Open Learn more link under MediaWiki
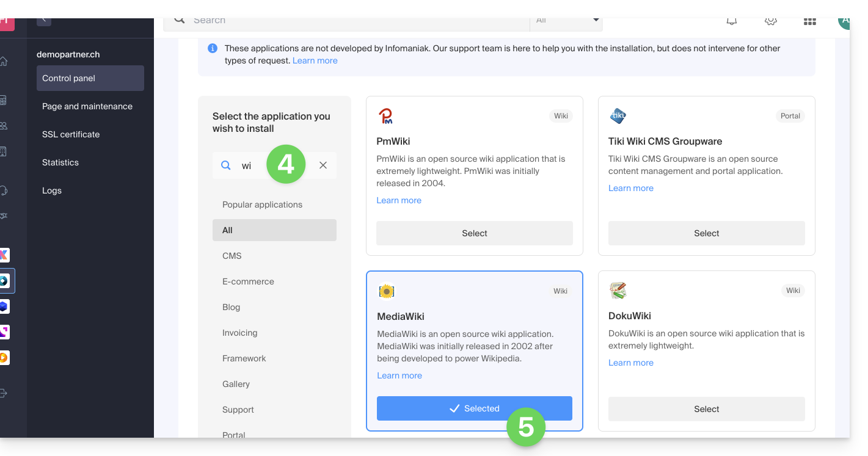The height and width of the screenshot is (456, 868). (399, 375)
